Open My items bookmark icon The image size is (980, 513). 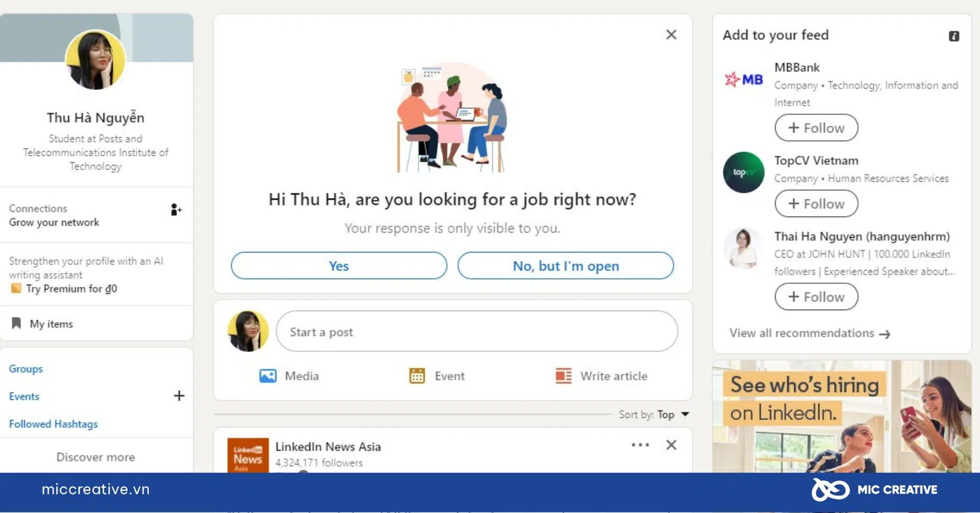16,323
